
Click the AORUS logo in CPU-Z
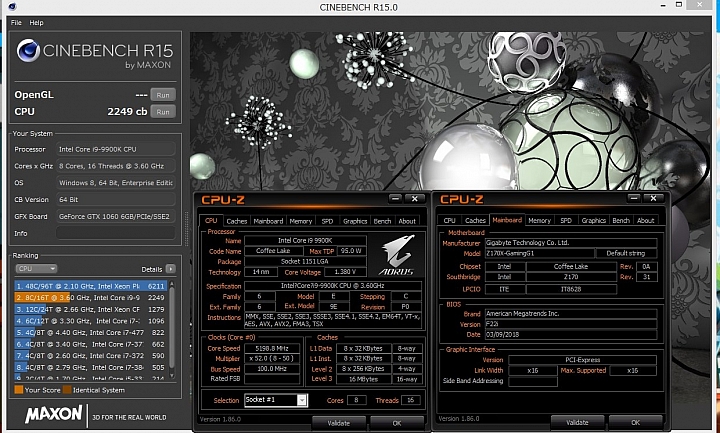click(x=398, y=255)
